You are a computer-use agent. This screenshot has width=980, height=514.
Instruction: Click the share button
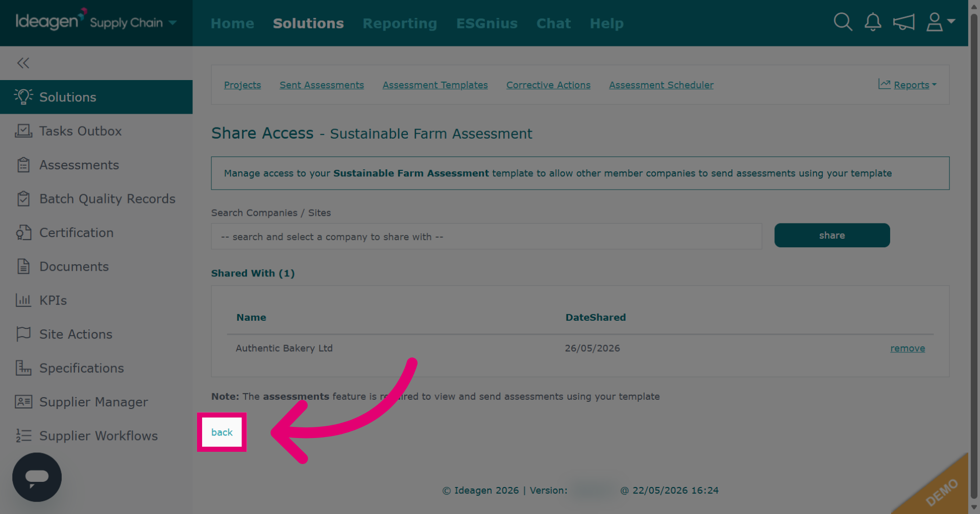point(832,235)
